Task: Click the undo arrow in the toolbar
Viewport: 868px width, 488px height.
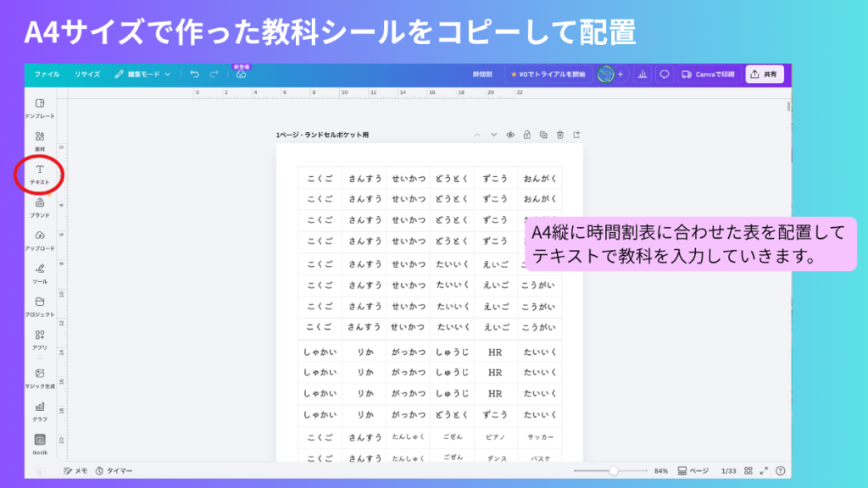Action: 196,74
